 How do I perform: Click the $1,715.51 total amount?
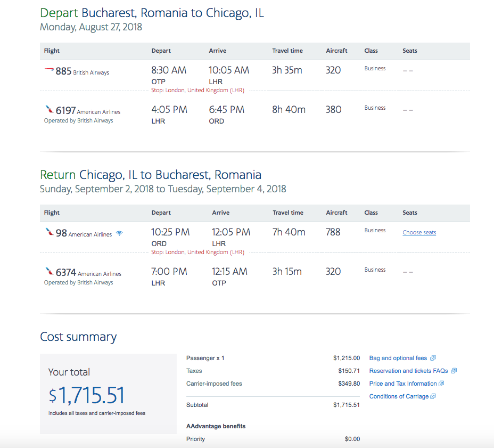click(x=87, y=395)
